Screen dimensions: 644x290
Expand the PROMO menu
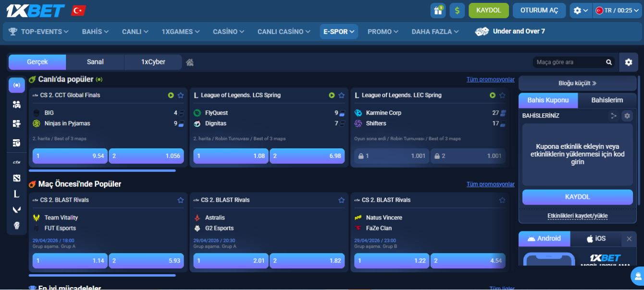pyautogui.click(x=383, y=32)
